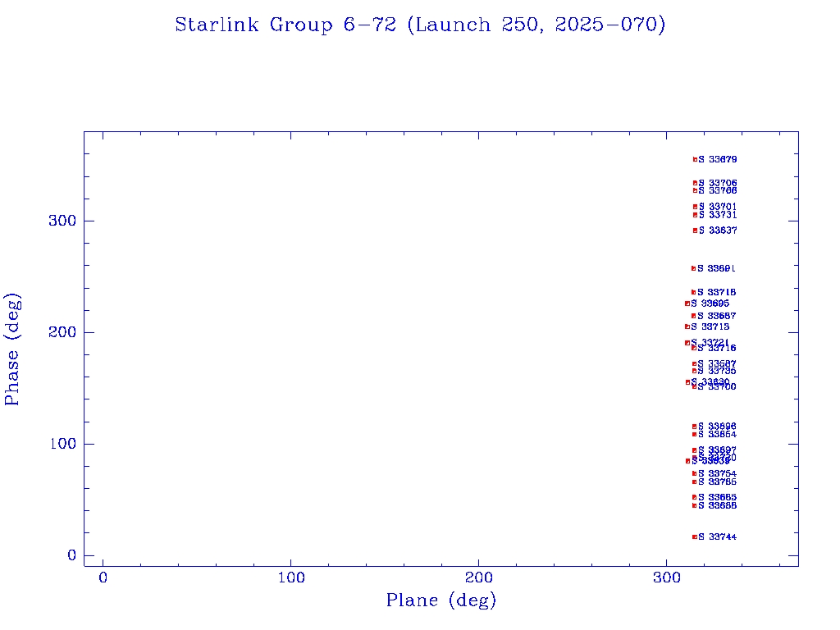This screenshot has width=840, height=630.
Task: Click the 200 tick label on Plane axis
Action: point(479,578)
